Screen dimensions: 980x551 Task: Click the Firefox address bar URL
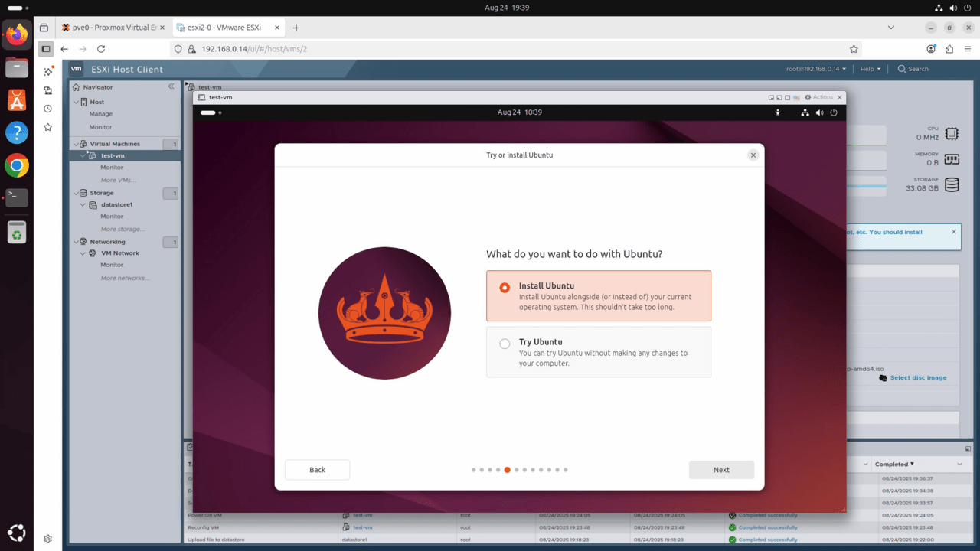click(254, 49)
